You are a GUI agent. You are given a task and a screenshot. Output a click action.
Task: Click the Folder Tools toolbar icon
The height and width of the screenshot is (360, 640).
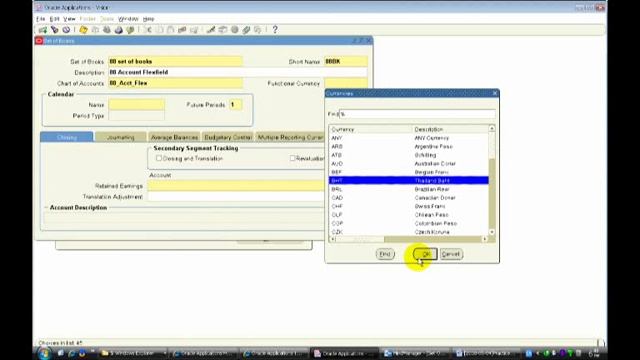tap(258, 30)
